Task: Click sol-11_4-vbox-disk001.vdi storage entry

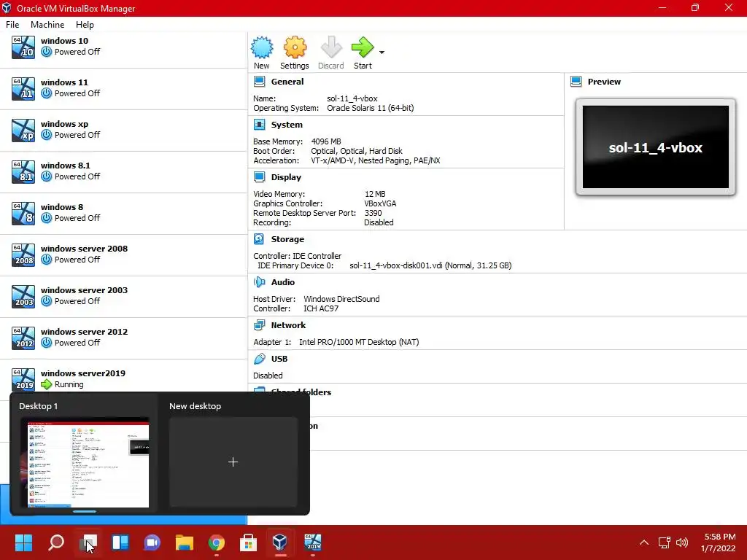Action: click(430, 265)
